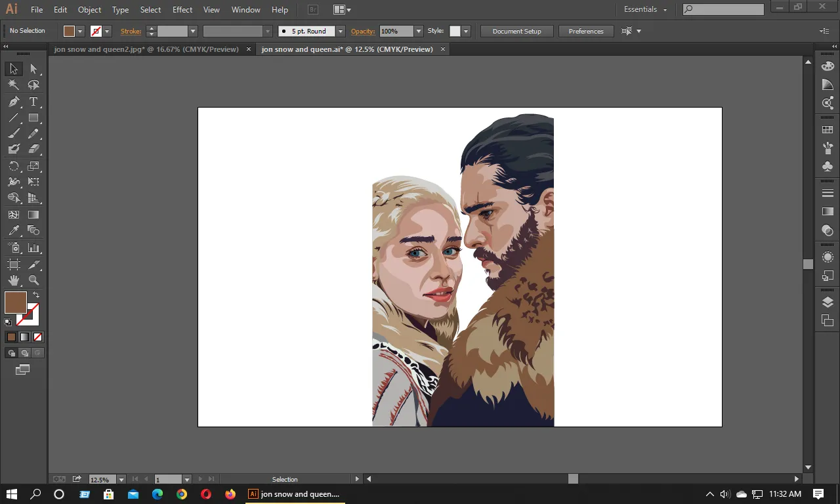Open the Color palette panel icon
Screen dimensions: 840x504
828,66
